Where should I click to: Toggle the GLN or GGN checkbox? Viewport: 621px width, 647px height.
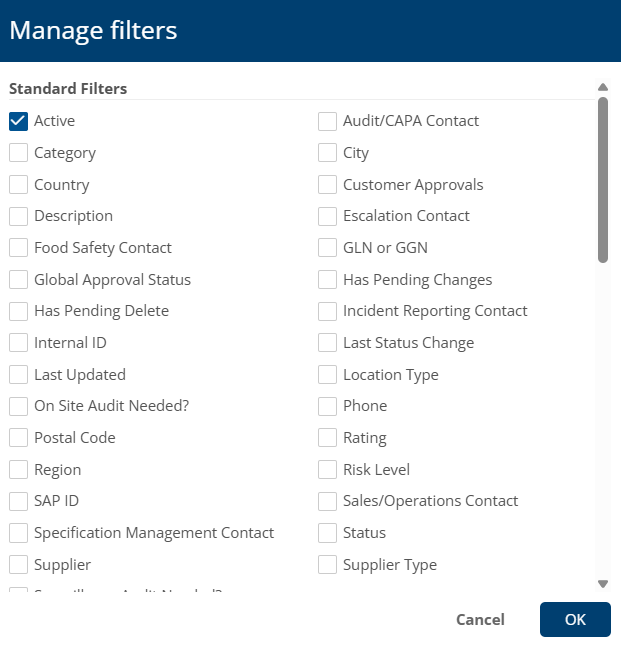coord(327,248)
